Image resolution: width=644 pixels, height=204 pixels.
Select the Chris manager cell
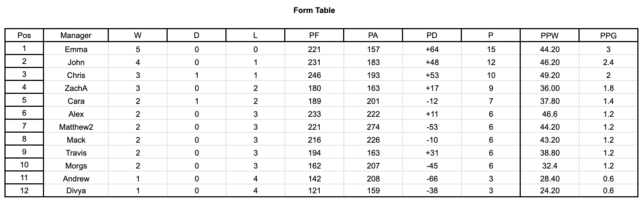coord(76,75)
